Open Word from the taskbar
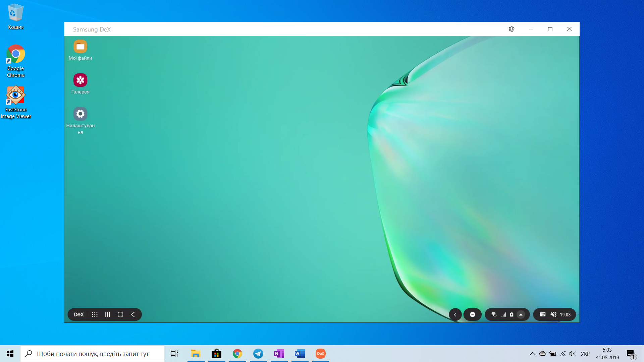Viewport: 644px width, 362px height. pos(300,354)
